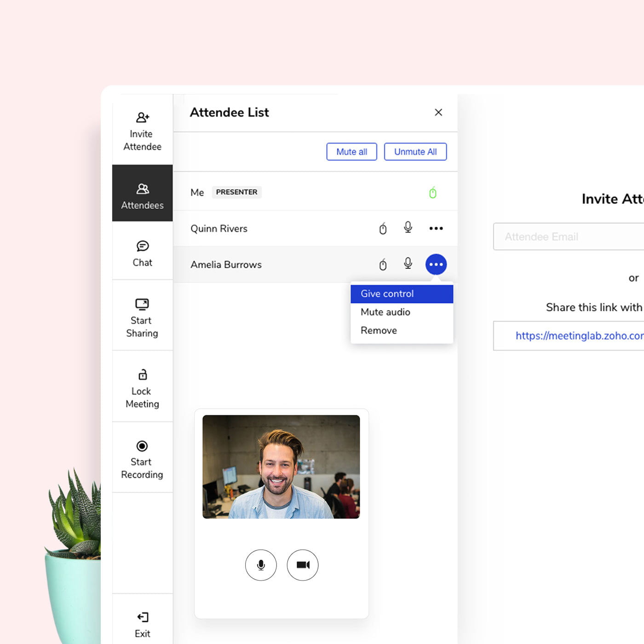The height and width of the screenshot is (644, 644).
Task: Select the Attendees sidebar icon
Action: click(143, 189)
